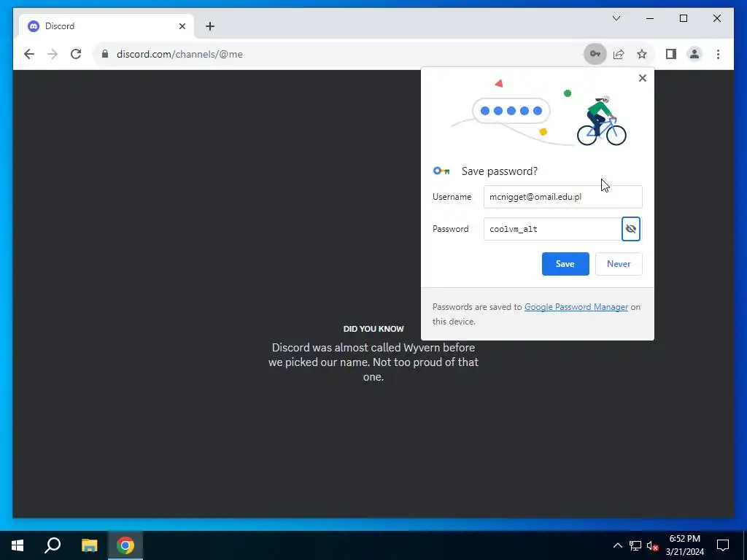This screenshot has width=747, height=560.
Task: Open the password manager key icon
Action: click(595, 54)
